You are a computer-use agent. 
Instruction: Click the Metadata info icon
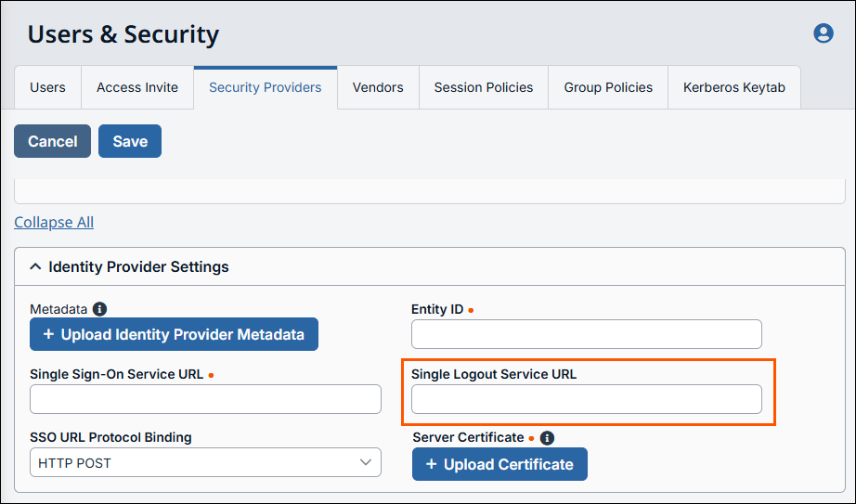100,309
